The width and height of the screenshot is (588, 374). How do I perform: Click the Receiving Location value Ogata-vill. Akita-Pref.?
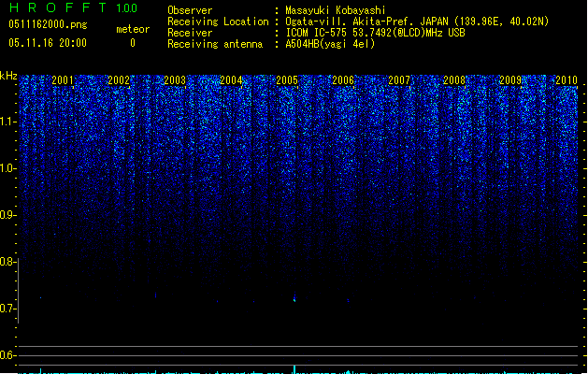(x=348, y=22)
